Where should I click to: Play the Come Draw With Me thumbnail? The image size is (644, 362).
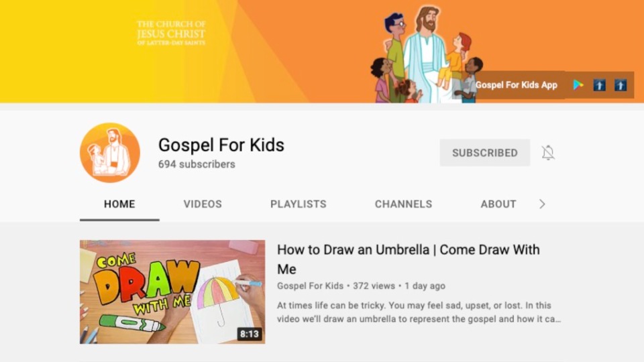(172, 292)
